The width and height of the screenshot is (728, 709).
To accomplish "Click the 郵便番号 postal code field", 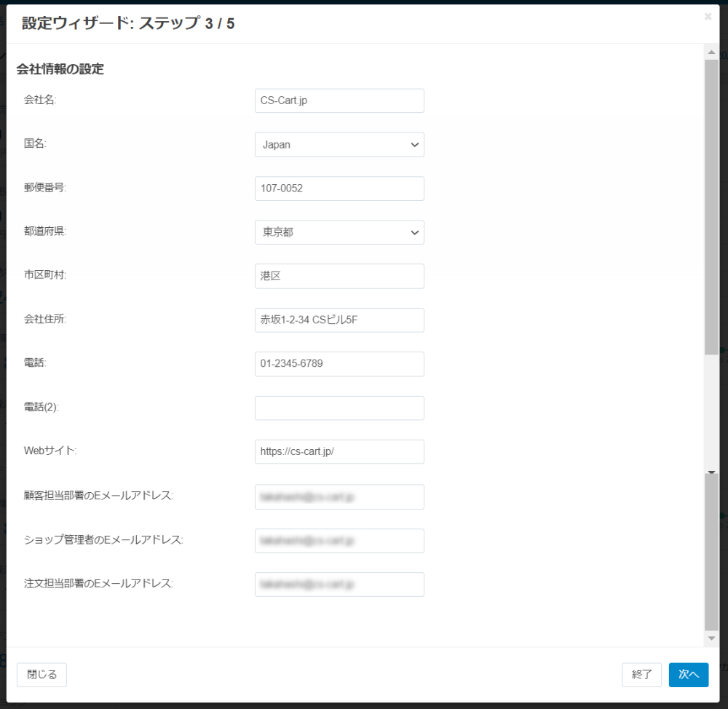I will [x=339, y=189].
